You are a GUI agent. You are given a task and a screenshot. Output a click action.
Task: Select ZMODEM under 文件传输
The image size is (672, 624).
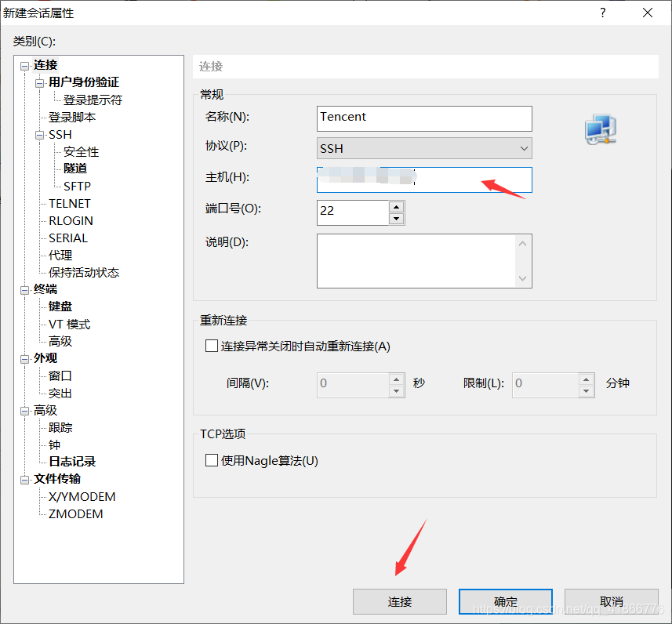[76, 513]
